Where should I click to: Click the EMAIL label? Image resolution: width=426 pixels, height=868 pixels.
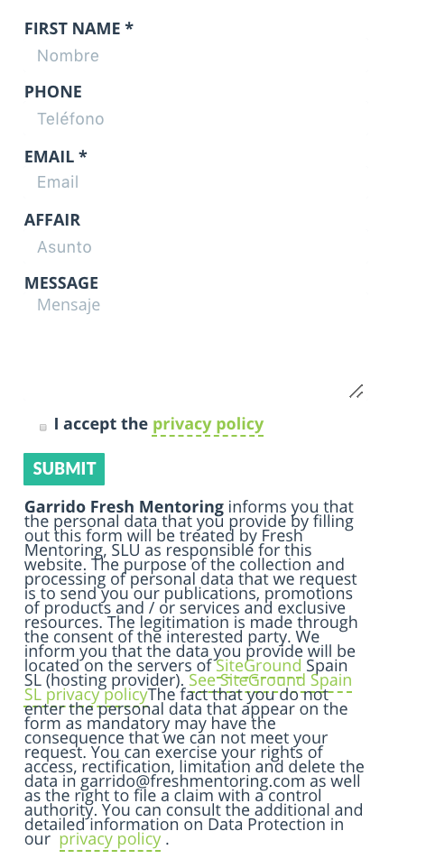[55, 157]
